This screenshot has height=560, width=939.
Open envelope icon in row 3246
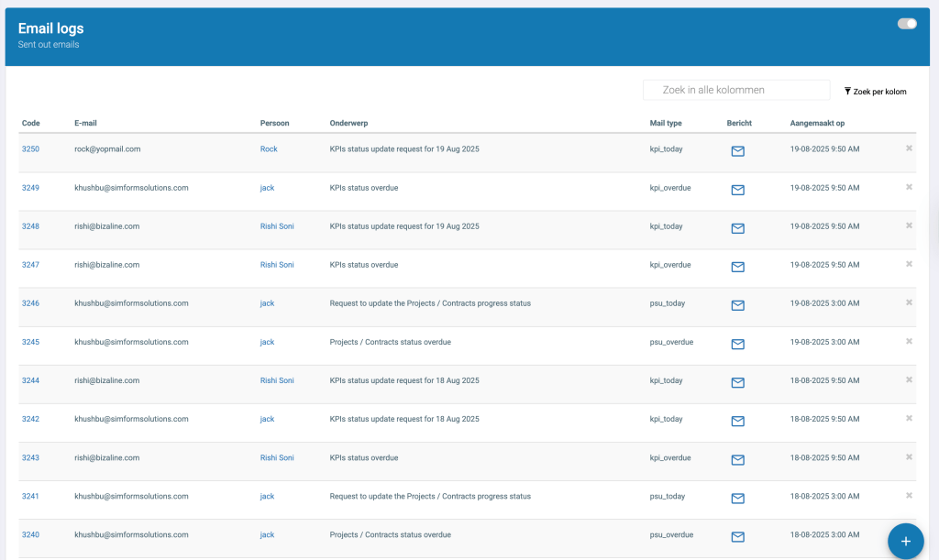[x=737, y=305]
